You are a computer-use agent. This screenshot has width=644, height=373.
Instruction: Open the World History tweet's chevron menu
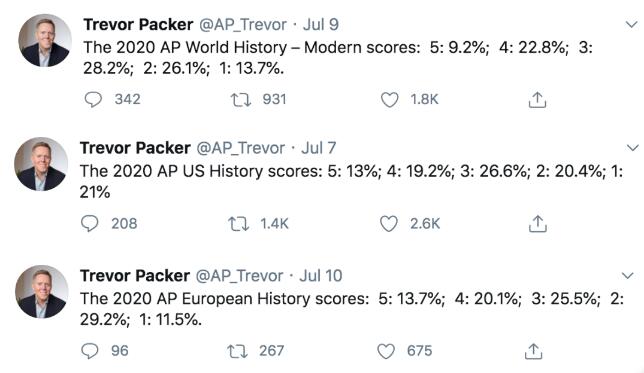(x=631, y=25)
